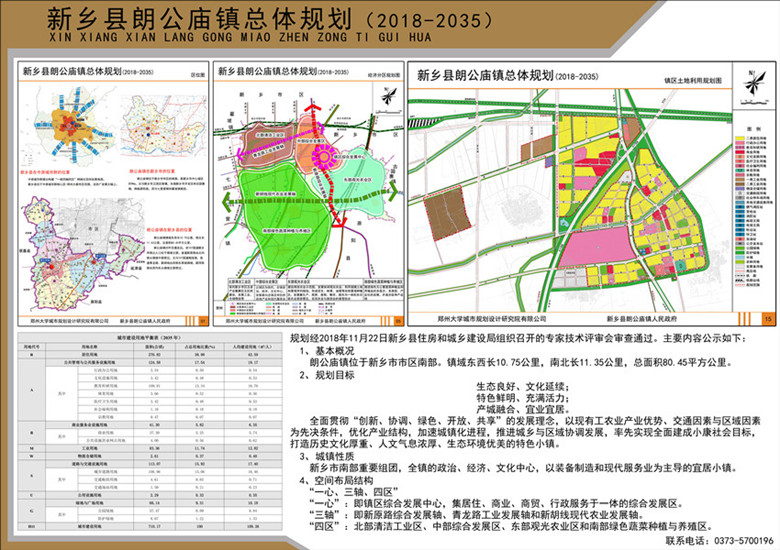Click the intro sentence starting 规划经2018年11月22日
Image resolution: width=780 pixels, height=550 pixels.
(x=518, y=339)
